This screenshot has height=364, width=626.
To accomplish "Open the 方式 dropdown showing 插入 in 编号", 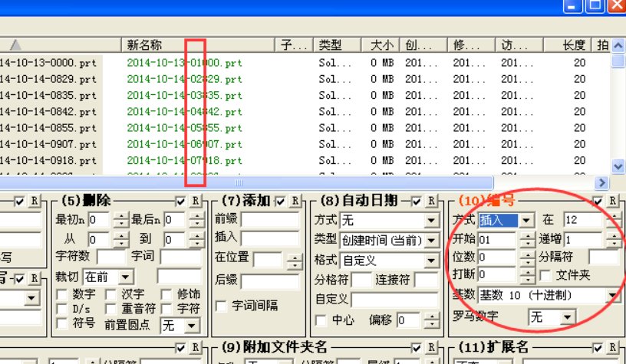I will pos(526,220).
